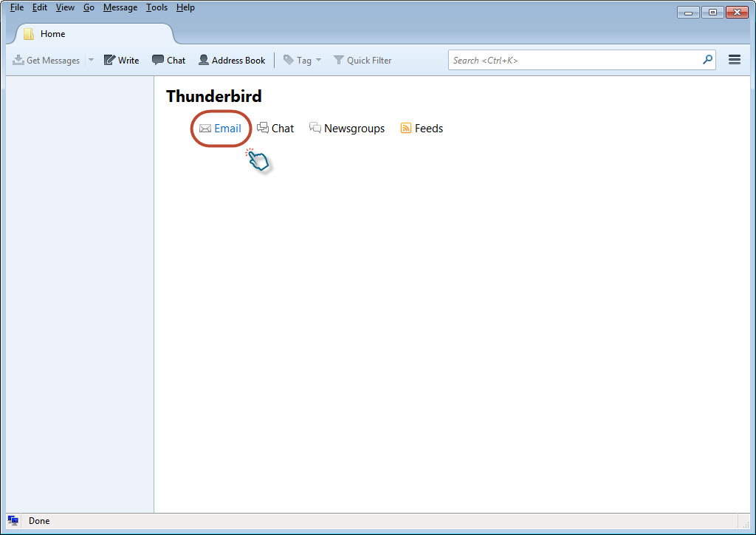Open the Get Messages dropdown arrow
This screenshot has height=535, width=756.
[91, 60]
